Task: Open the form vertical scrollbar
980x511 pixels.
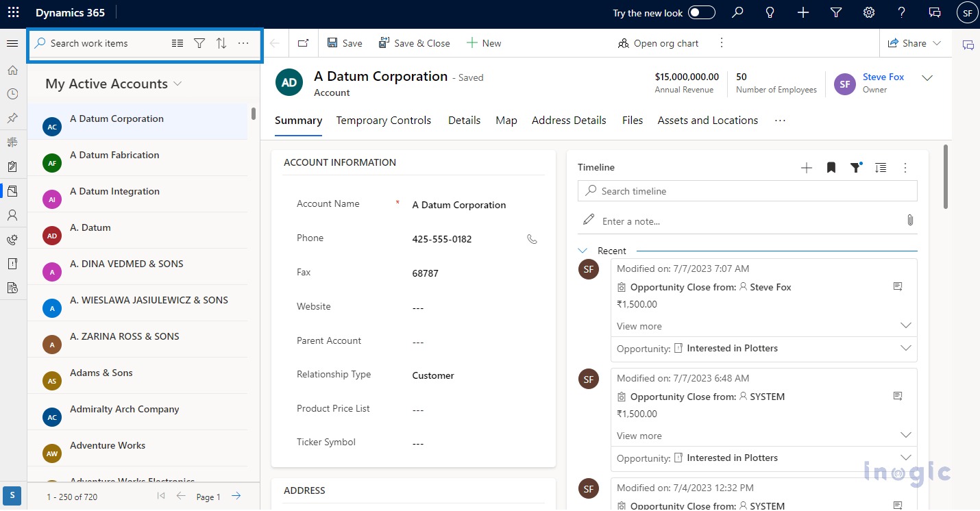Action: [x=946, y=177]
